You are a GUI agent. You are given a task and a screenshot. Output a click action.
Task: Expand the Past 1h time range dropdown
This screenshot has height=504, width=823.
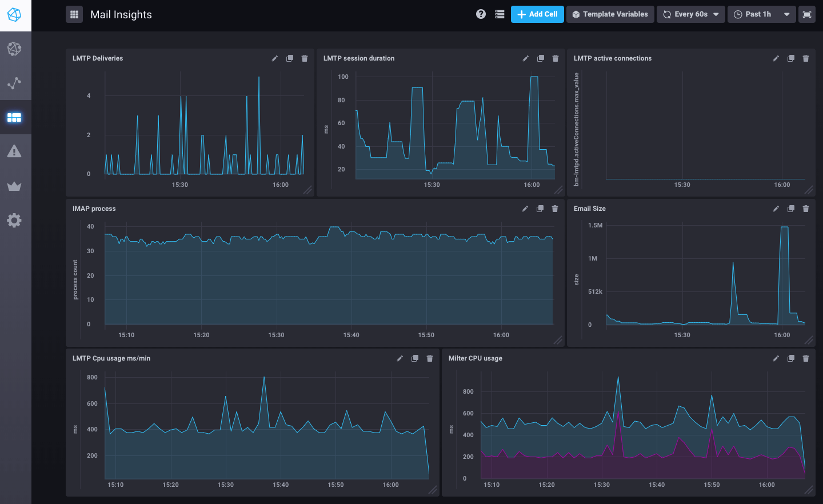(x=762, y=14)
